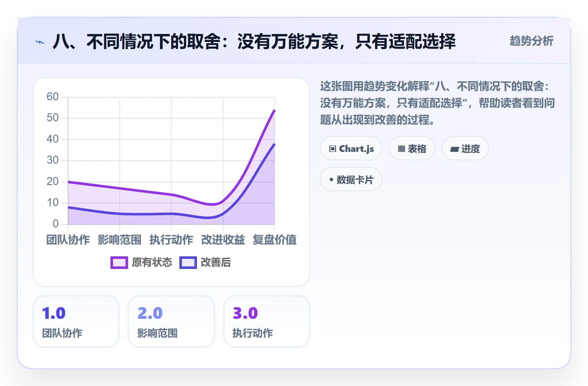The image size is (588, 386).
Task: Toggle the 原有状态 legend swatch
Action: pyautogui.click(x=119, y=263)
